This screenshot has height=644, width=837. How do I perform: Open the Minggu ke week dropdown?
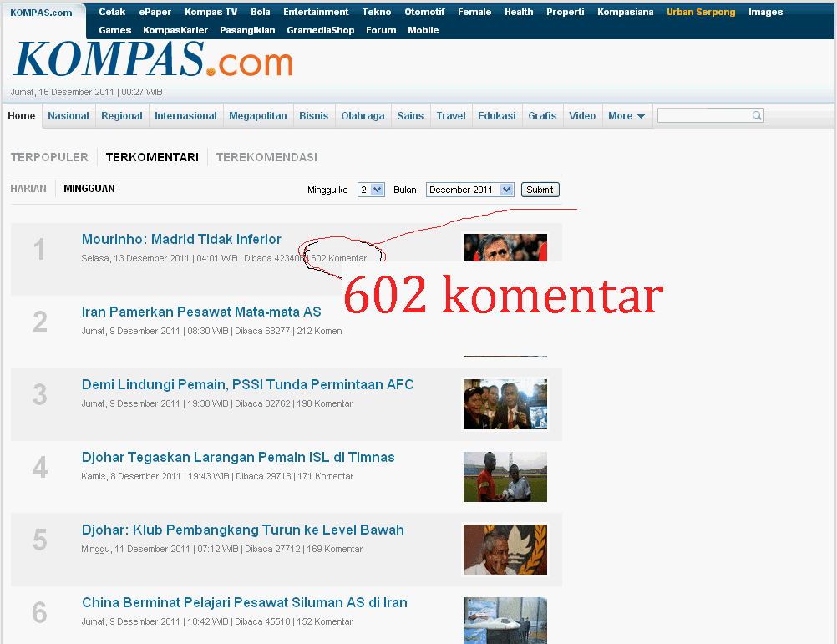pyautogui.click(x=371, y=190)
